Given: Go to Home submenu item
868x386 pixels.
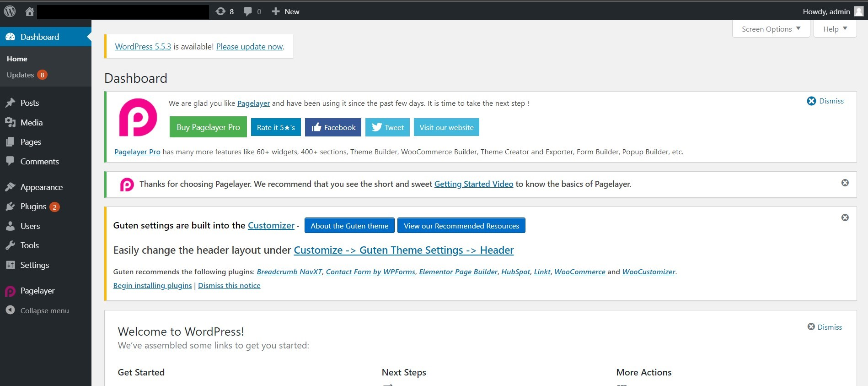Looking at the screenshot, I should [17, 59].
